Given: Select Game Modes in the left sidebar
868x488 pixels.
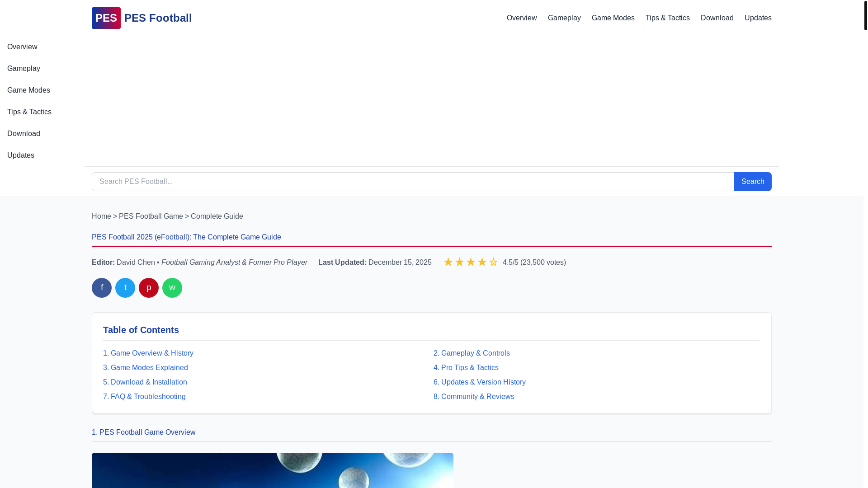Looking at the screenshot, I should click(28, 90).
